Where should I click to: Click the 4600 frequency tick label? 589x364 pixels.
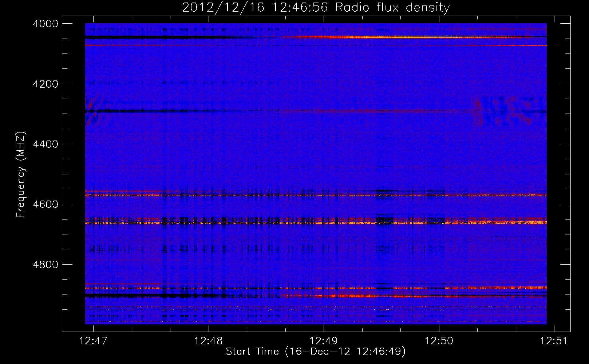pyautogui.click(x=46, y=204)
